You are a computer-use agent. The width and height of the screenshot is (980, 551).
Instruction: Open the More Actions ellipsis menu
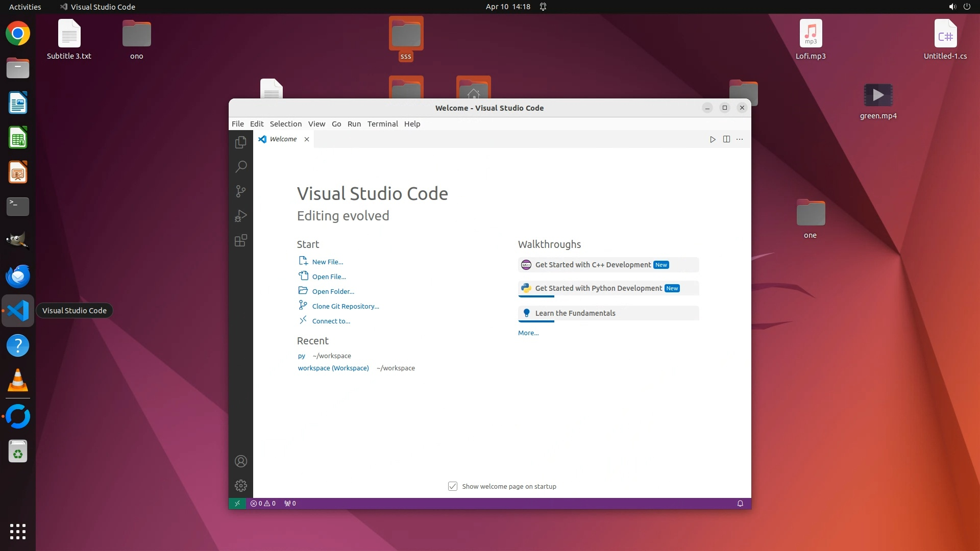click(x=740, y=139)
